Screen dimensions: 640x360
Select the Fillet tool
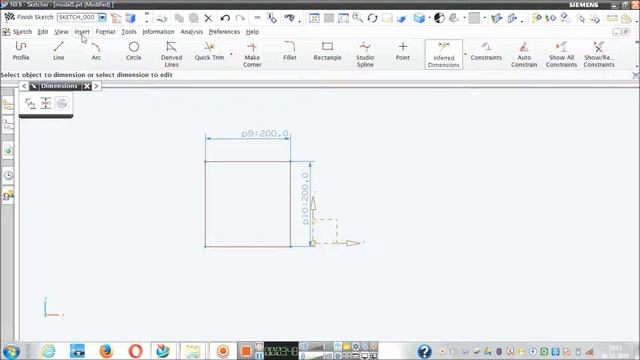pyautogui.click(x=289, y=51)
